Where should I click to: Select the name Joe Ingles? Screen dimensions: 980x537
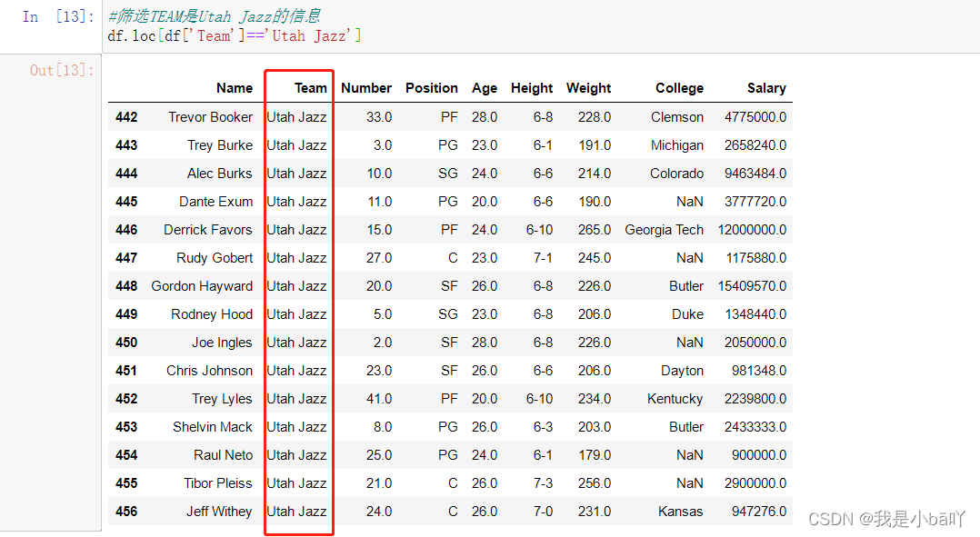[222, 343]
